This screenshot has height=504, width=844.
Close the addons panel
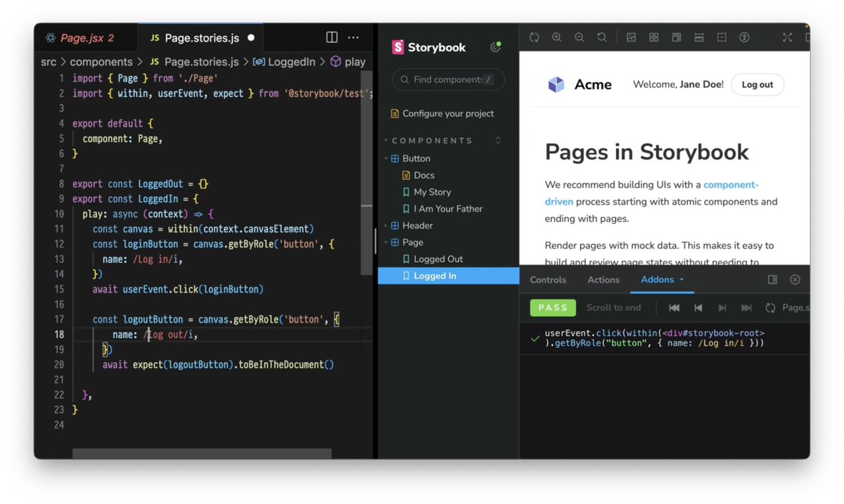[x=795, y=280]
